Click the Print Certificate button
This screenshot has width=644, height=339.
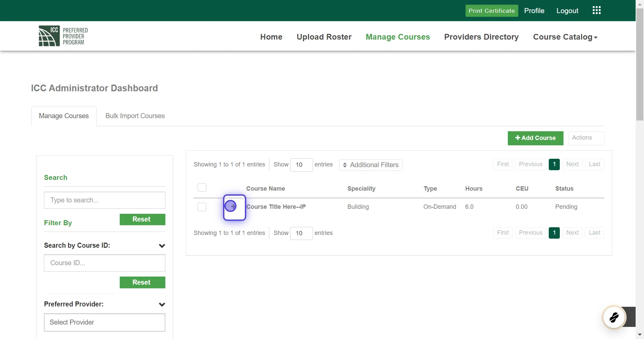coord(491,10)
